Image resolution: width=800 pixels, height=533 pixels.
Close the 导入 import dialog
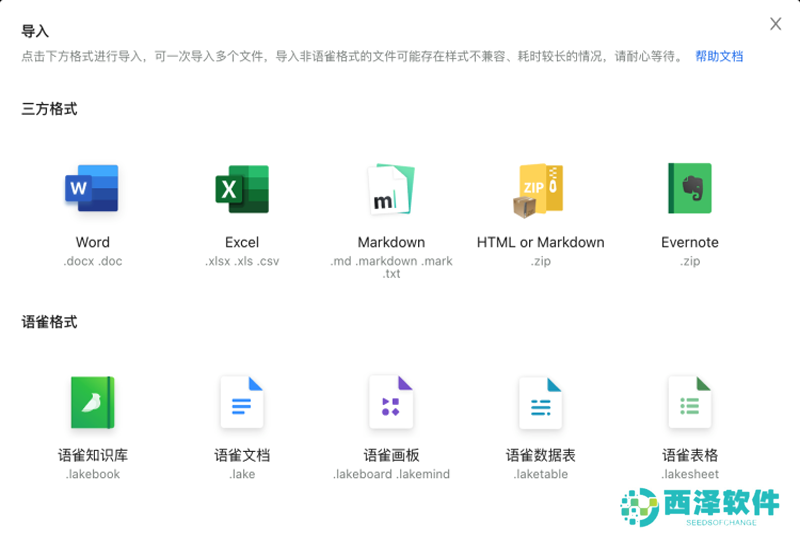[776, 24]
